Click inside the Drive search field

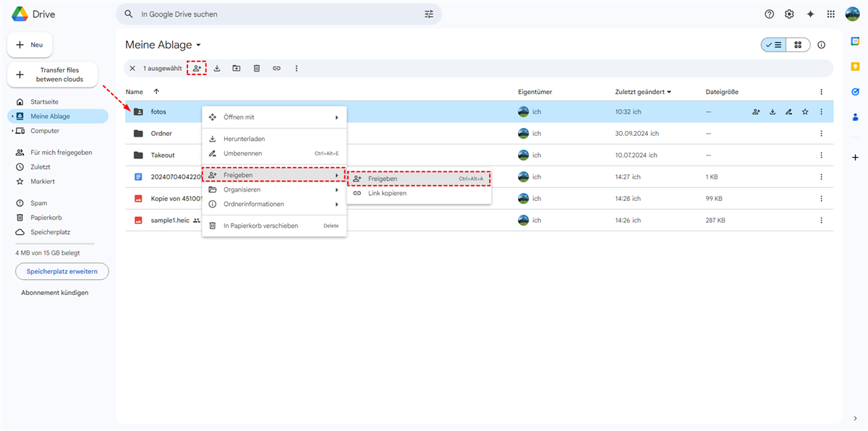coord(275,13)
